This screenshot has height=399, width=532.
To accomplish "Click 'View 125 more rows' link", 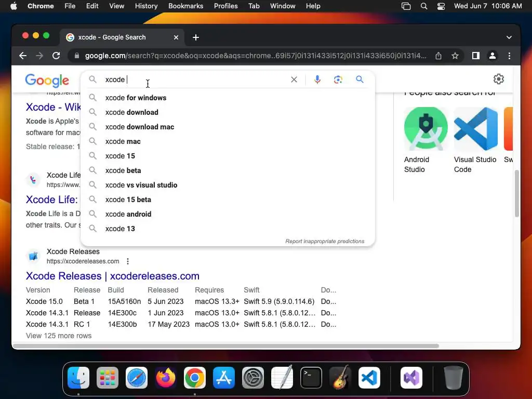I will (x=59, y=336).
